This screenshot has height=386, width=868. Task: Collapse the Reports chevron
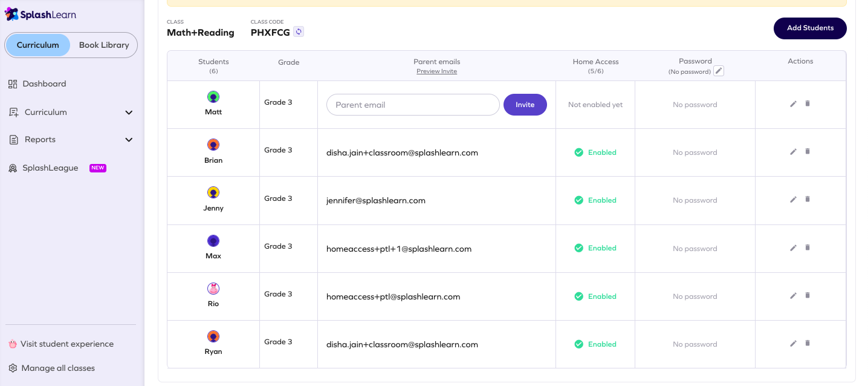(129, 139)
